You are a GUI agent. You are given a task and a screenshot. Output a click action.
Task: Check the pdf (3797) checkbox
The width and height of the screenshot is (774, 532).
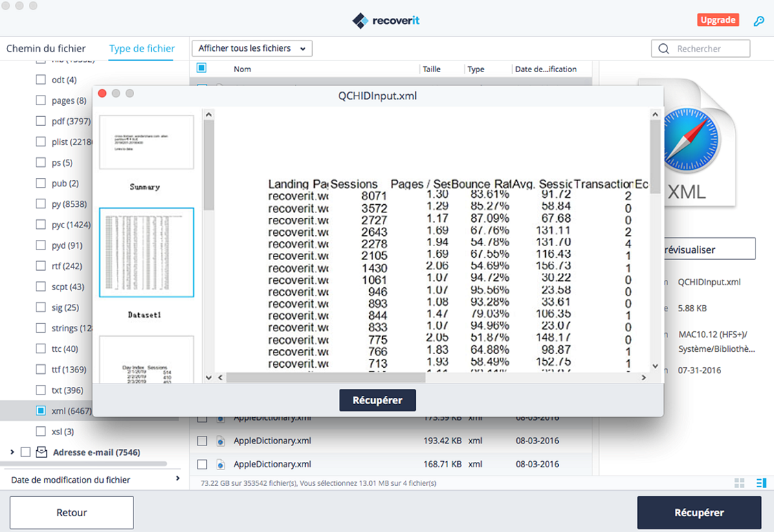[x=41, y=121]
